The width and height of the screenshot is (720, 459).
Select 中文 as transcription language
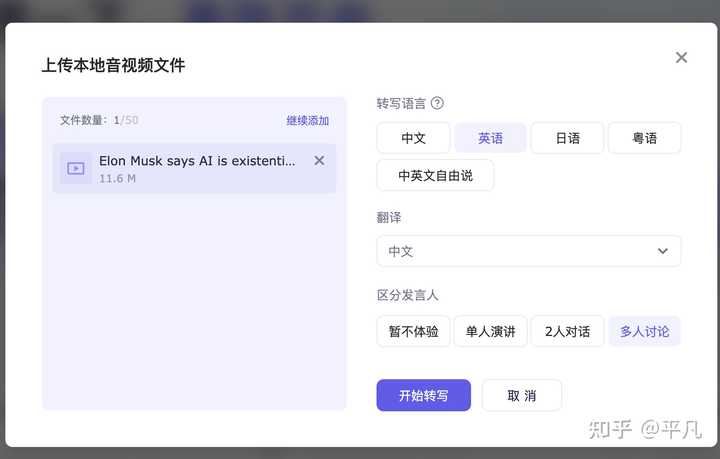413,138
